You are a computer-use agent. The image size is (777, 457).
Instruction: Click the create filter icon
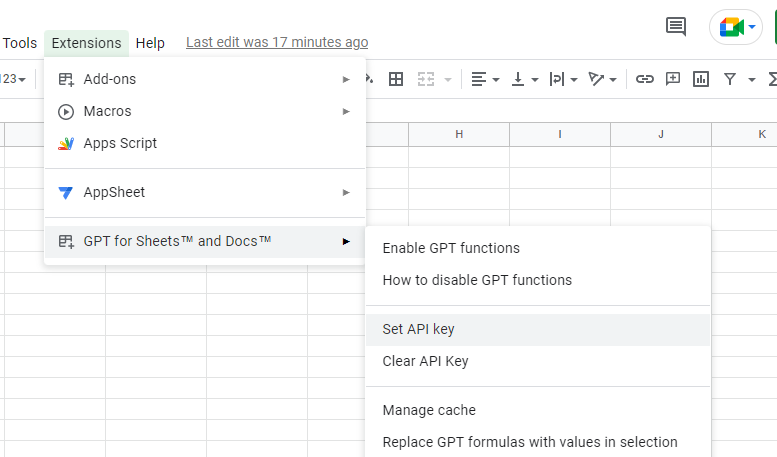[730, 79]
